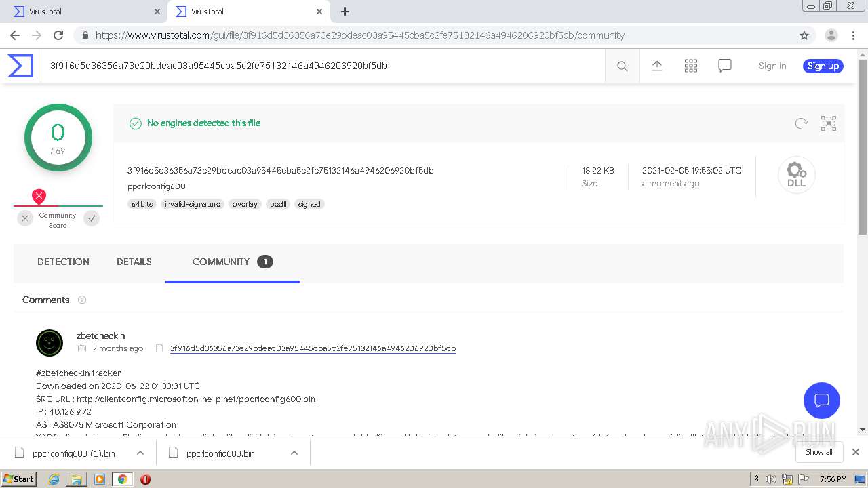
Task: Click the search magnifier icon
Action: click(622, 66)
